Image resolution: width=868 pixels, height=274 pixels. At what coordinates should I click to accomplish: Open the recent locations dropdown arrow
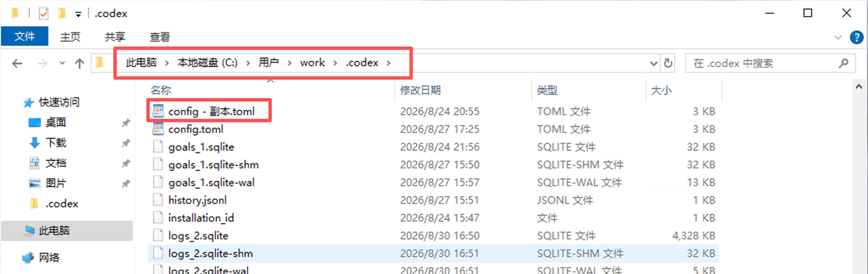coord(62,63)
